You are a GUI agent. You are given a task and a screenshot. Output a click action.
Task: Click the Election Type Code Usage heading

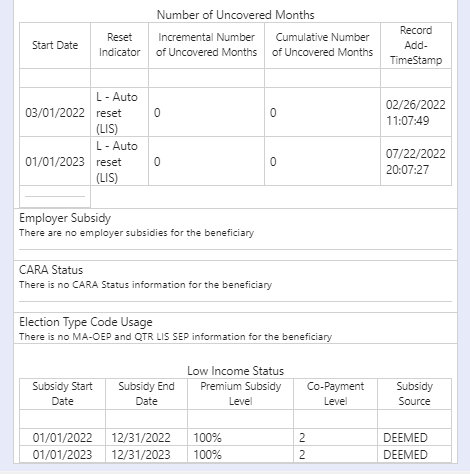tap(86, 322)
